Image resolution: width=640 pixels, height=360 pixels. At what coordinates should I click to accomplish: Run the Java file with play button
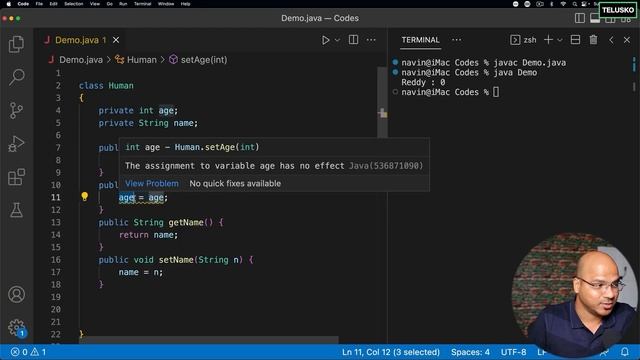pos(325,40)
